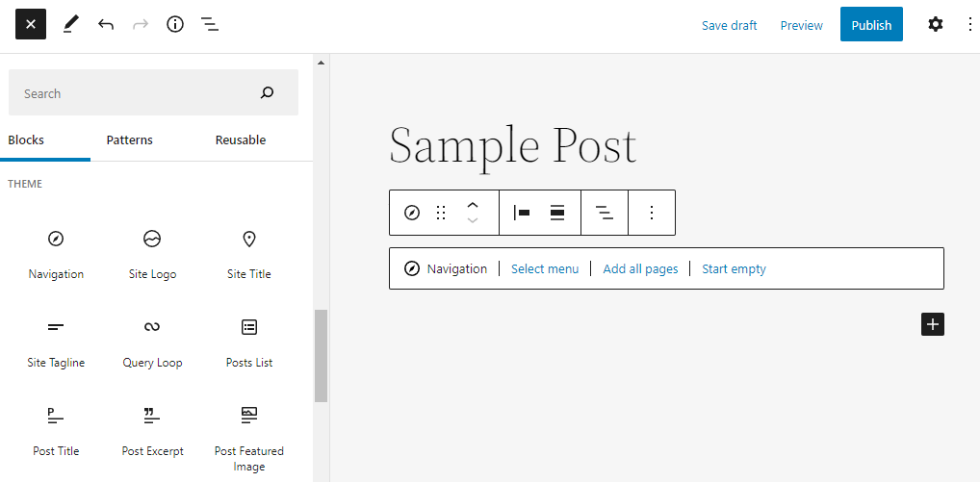Switch to the Patterns tab
Screen dimensions: 980x482
(129, 140)
